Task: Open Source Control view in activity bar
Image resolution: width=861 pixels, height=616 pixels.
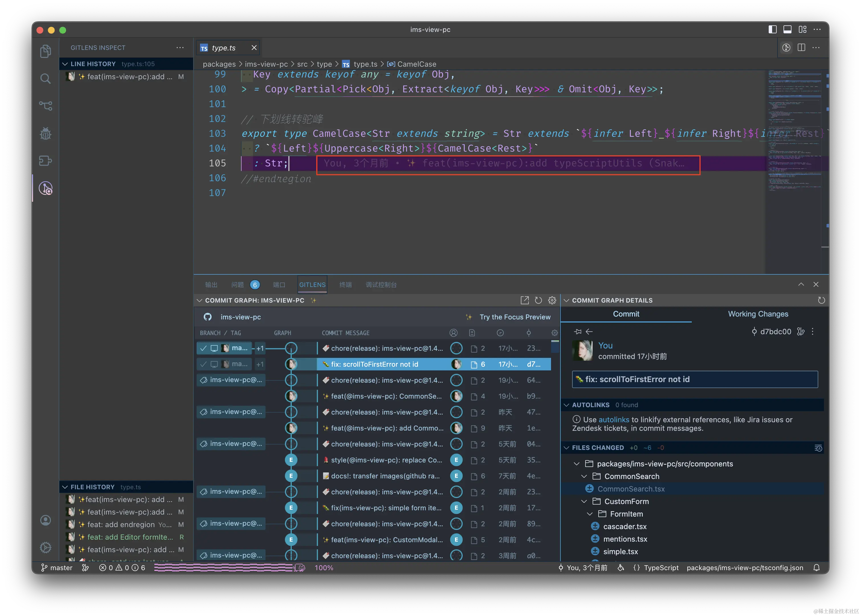Action: 46,105
